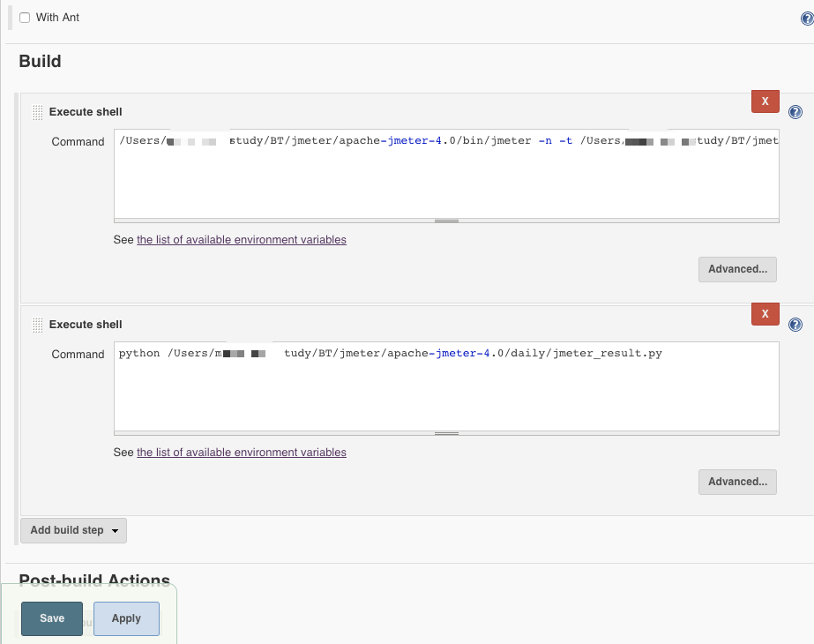Click the With Ant label text
The height and width of the screenshot is (644, 814).
pyautogui.click(x=57, y=17)
